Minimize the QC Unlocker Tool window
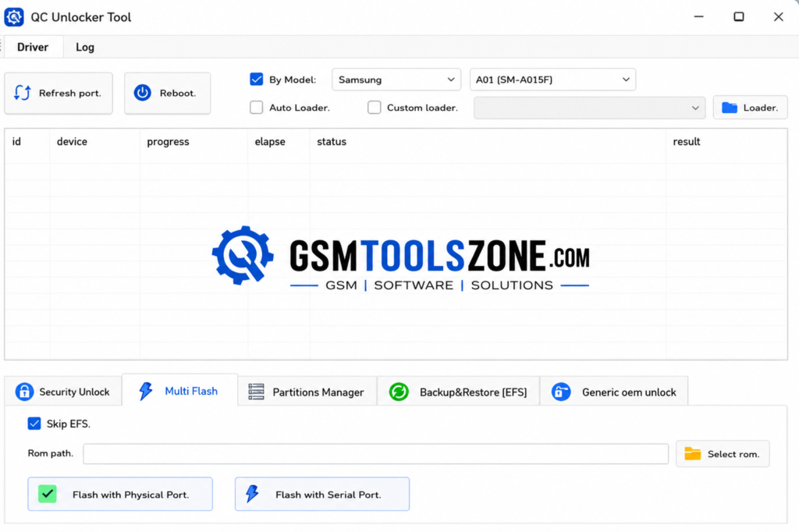 point(698,17)
